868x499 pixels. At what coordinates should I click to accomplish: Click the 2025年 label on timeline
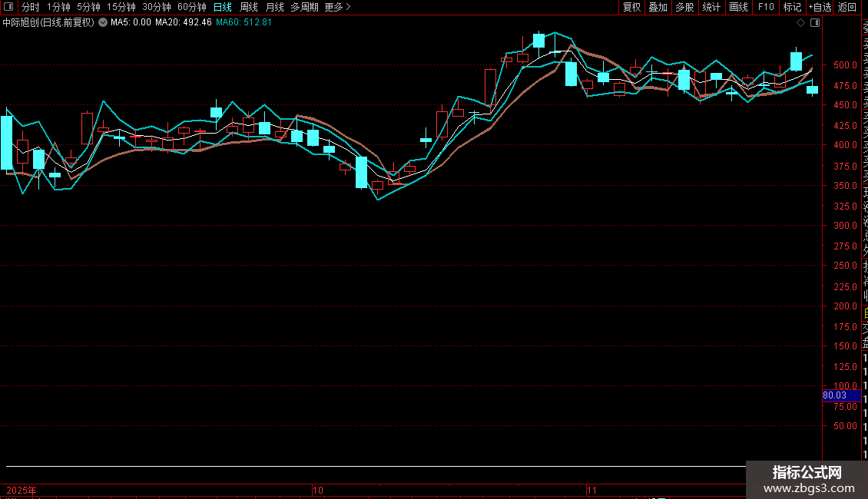(22, 490)
